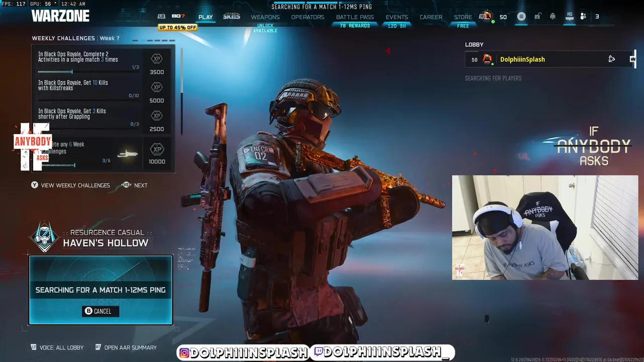The image size is (644, 362).
Task: Click the LOBBY heading
Action: (474, 45)
